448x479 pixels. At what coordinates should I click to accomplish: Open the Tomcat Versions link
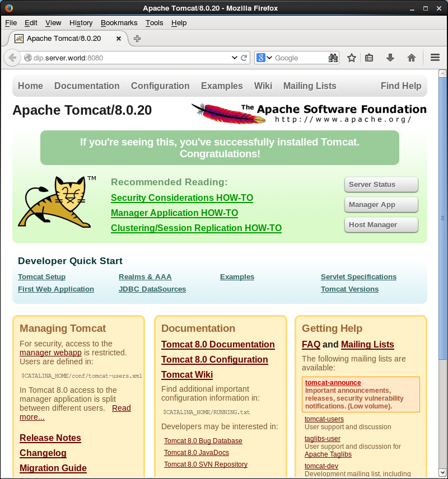[349, 289]
